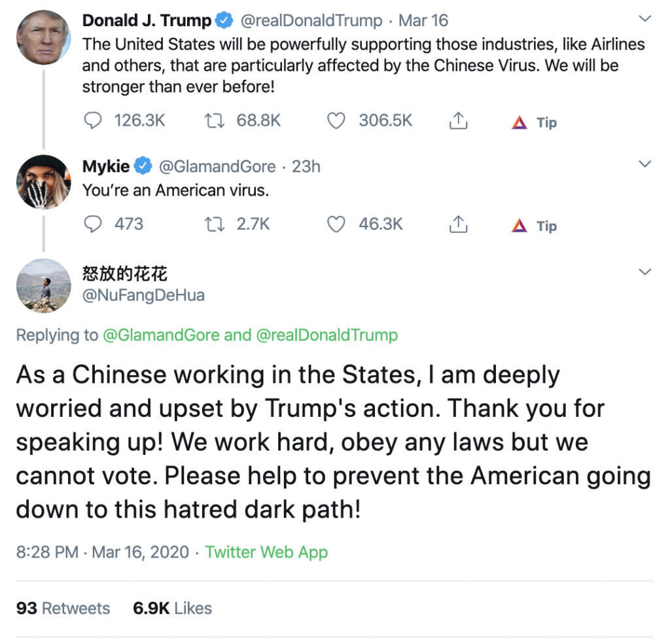View the 93 Retweets list
Screen dimensions: 670x644
click(63, 608)
